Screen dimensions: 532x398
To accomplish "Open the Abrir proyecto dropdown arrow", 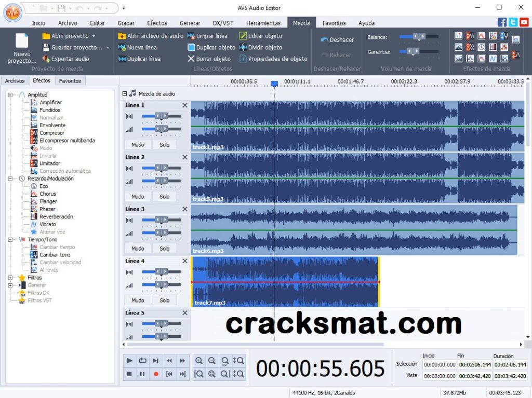I will pos(94,36).
